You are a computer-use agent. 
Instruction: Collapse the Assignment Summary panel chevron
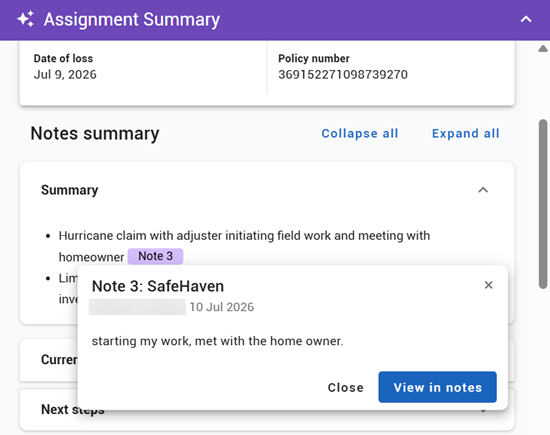[x=525, y=19]
